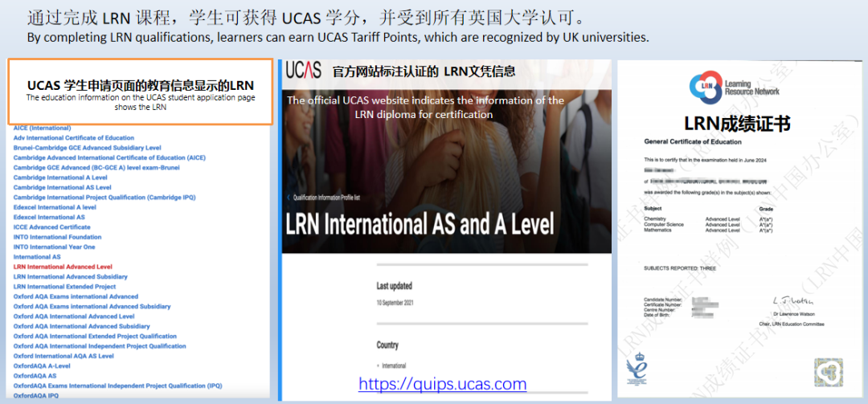Select Cambridge International Project Qualification (Cambridge IPQ)
The width and height of the screenshot is (868, 404).
[104, 197]
